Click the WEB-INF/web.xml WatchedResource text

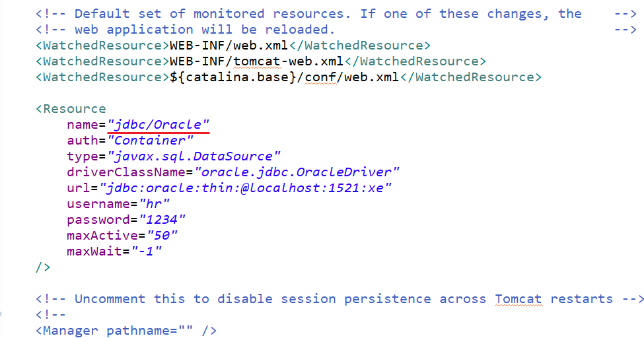[229, 45]
